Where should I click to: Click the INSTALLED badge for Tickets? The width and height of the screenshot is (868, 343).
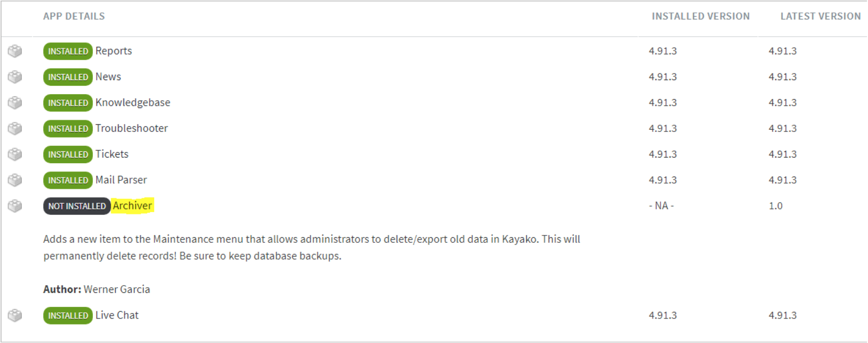point(68,154)
